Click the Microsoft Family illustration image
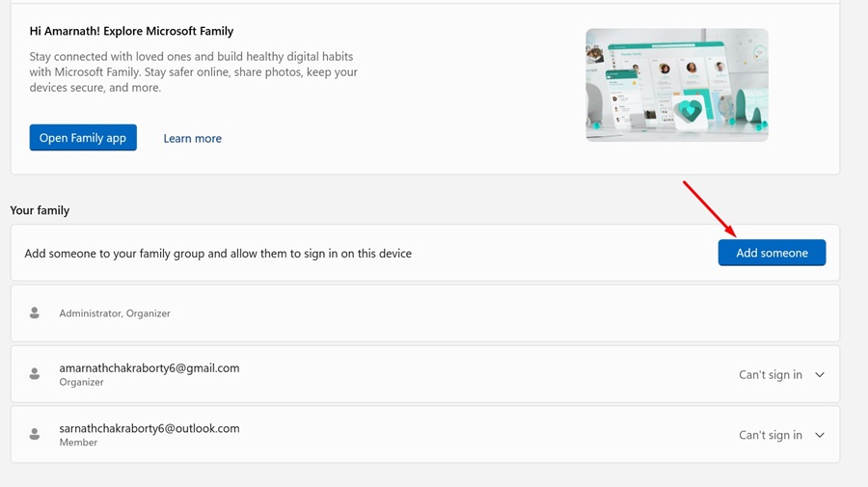Screen dimensions: 868x487 [x=676, y=85]
